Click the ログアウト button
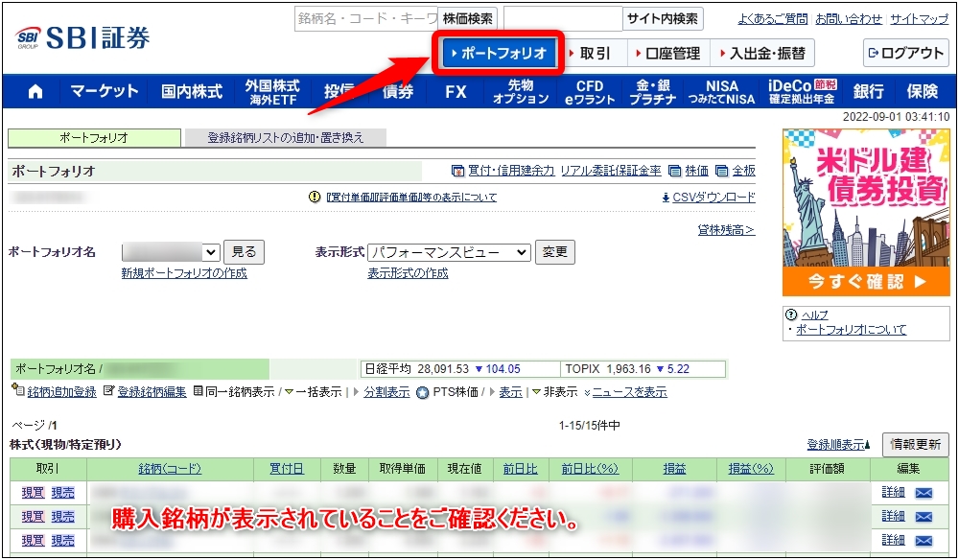 (x=905, y=53)
